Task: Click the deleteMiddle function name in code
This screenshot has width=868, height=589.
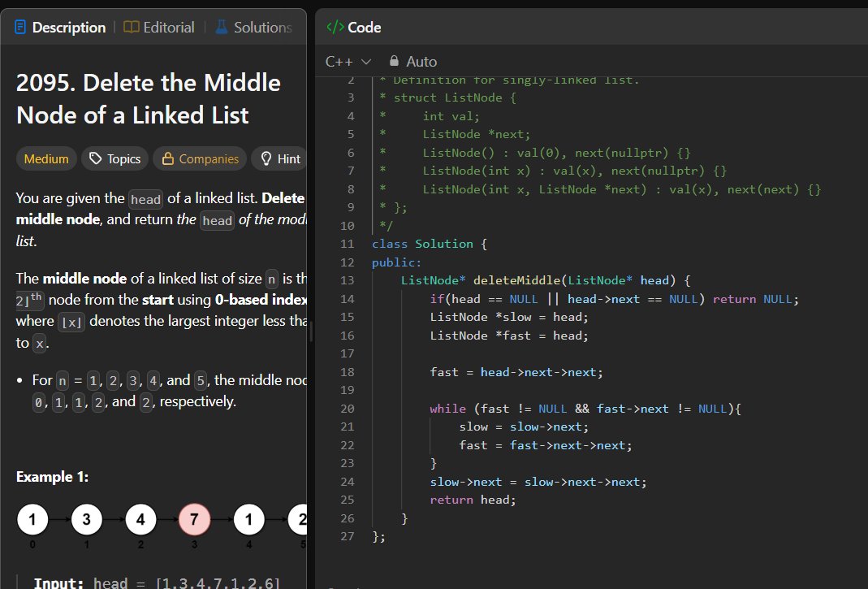Action: tap(517, 280)
